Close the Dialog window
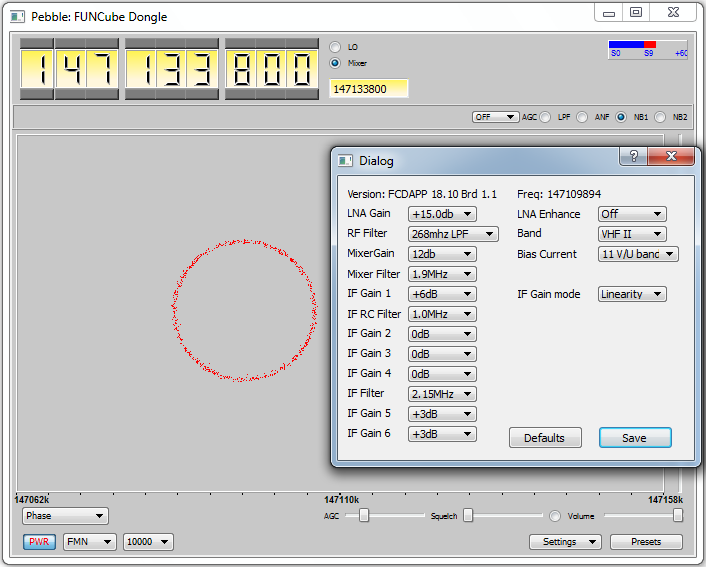 pyautogui.click(x=671, y=156)
